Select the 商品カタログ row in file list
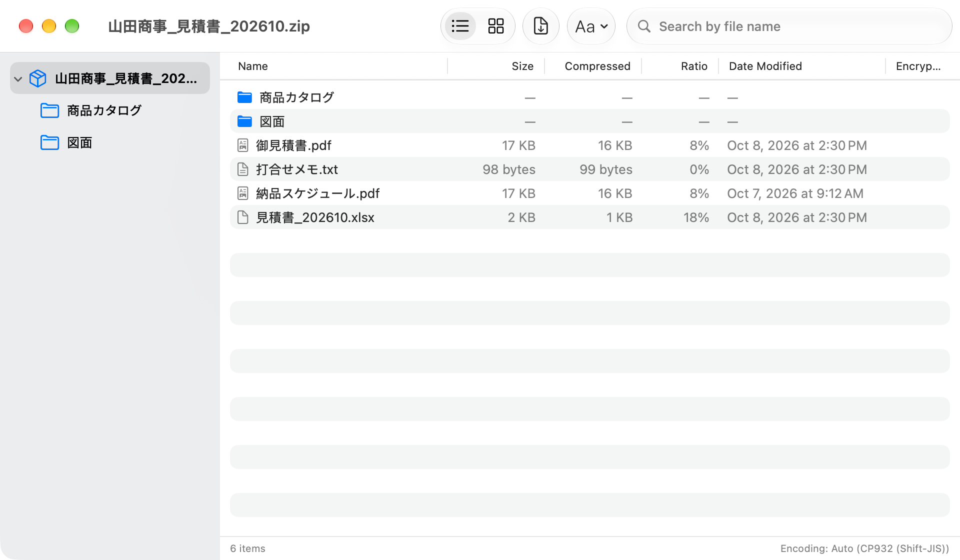 (590, 97)
